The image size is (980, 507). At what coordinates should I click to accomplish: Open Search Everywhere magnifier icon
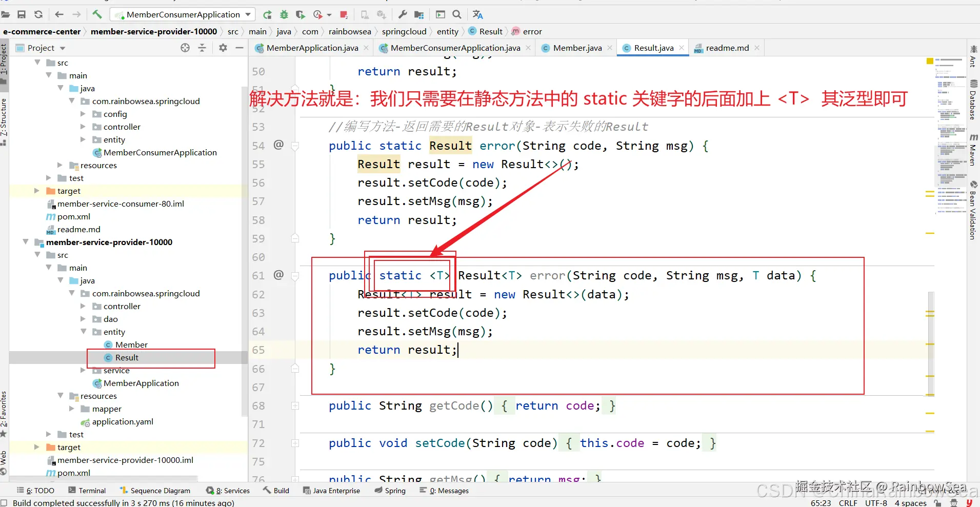pos(457,14)
